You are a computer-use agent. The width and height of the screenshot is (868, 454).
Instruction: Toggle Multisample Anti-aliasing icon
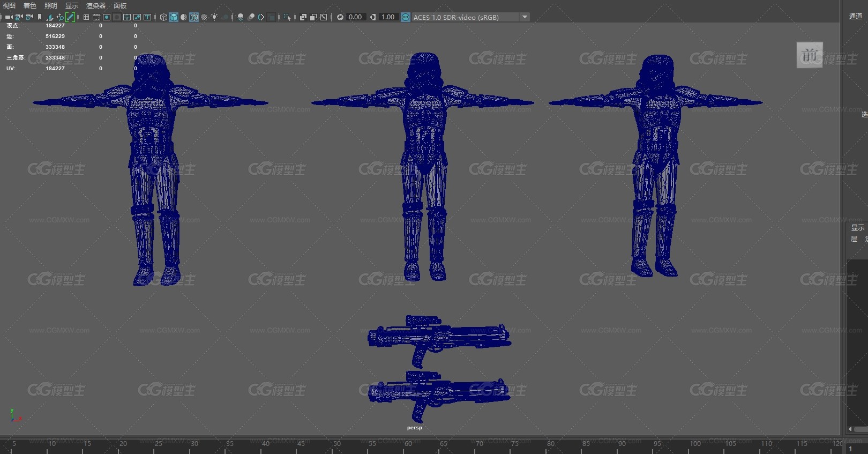261,17
